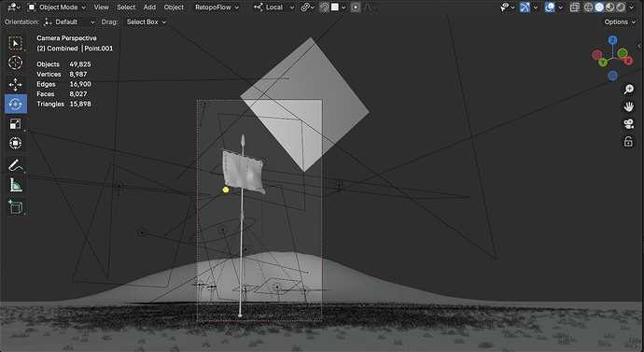Select the Transform tool
The width and height of the screenshot is (644, 352).
pos(16,143)
